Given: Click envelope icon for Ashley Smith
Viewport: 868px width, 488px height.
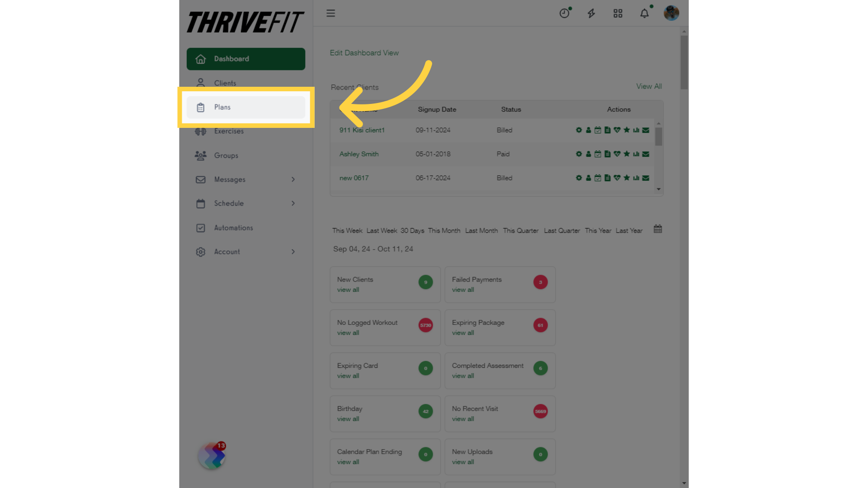Looking at the screenshot, I should coord(646,154).
